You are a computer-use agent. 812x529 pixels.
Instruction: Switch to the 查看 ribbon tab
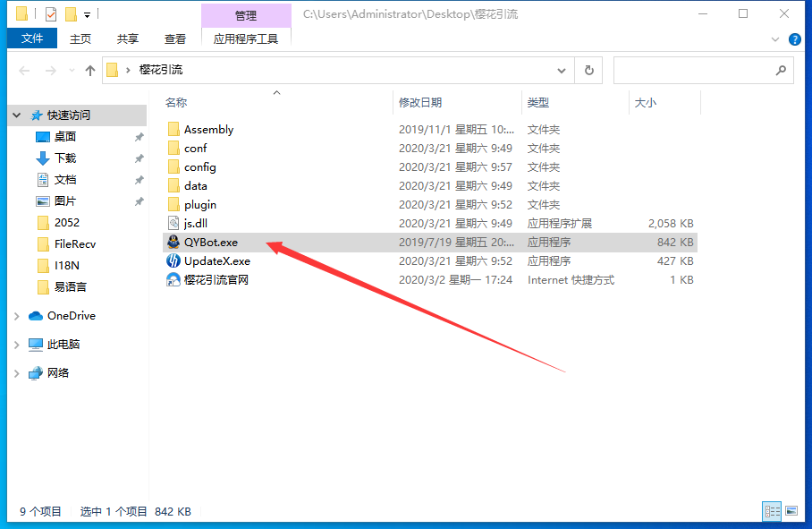pos(175,38)
